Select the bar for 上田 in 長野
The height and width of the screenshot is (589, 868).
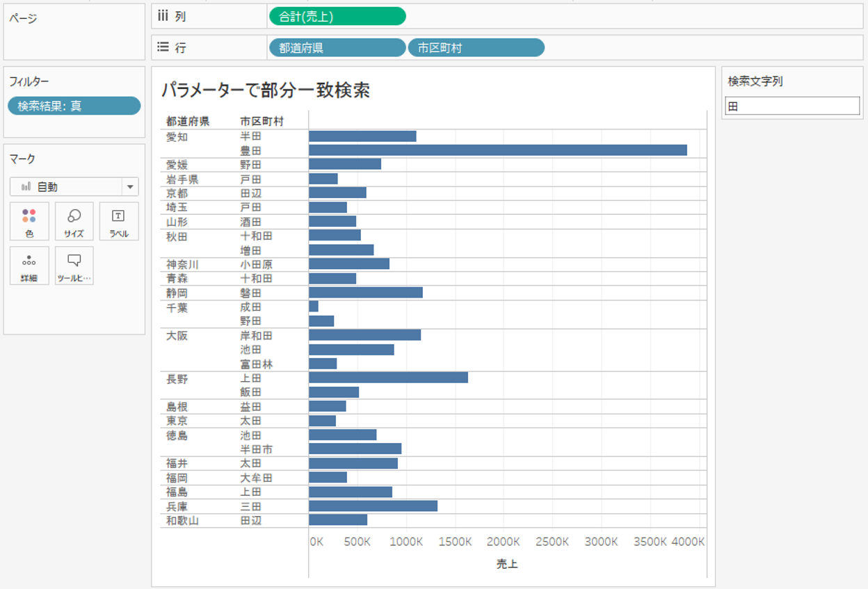[x=388, y=378]
